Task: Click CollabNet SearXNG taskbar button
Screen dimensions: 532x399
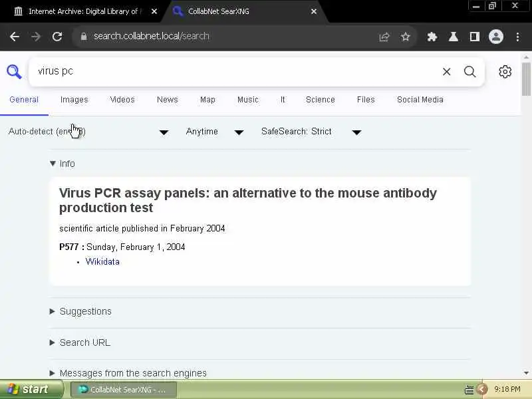Action: [124, 390]
